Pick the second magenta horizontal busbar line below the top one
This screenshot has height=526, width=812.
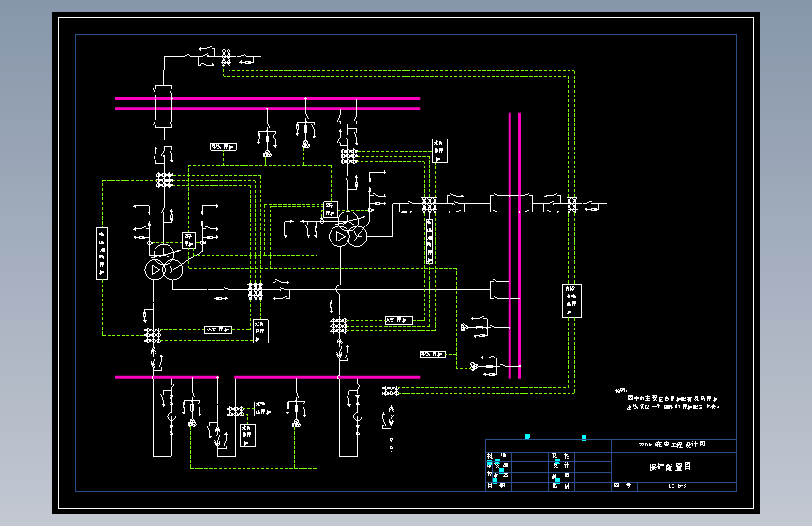click(267, 109)
